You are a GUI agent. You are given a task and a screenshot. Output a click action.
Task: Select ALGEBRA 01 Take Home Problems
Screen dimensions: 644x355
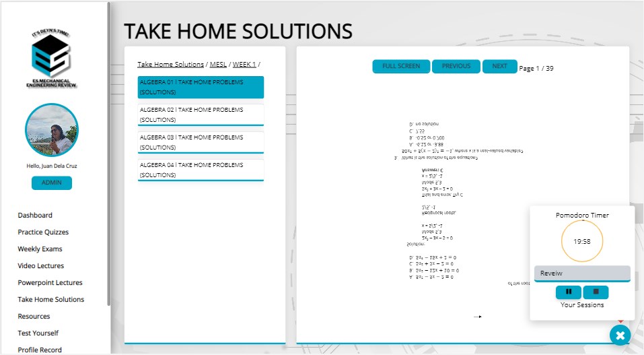(201, 87)
